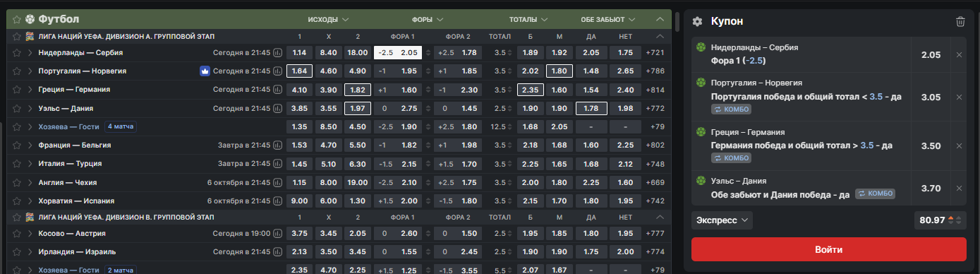
Task: Favorite the Нидерланды — Сербия match star
Action: pyautogui.click(x=17, y=52)
